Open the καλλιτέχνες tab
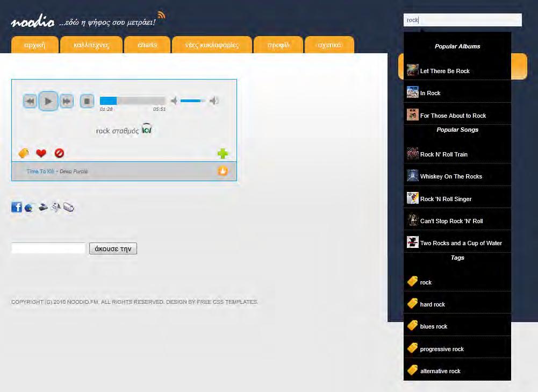The height and width of the screenshot is (392, 538). click(91, 45)
